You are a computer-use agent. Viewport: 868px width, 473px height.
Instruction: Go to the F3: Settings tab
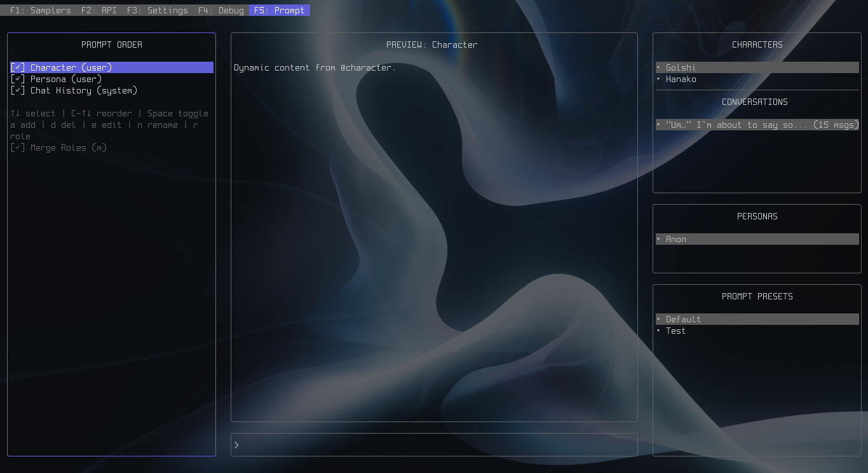[158, 10]
